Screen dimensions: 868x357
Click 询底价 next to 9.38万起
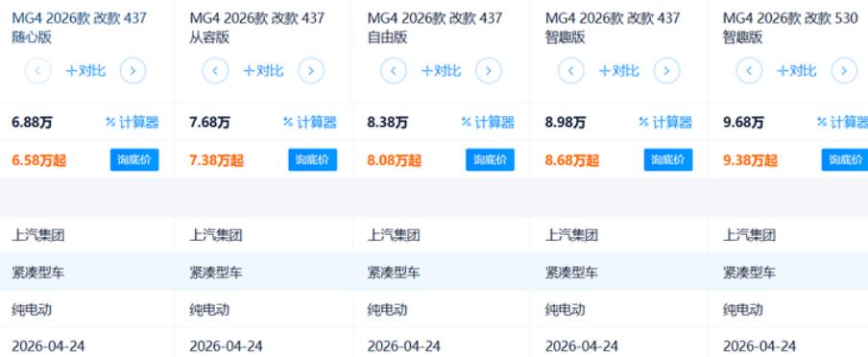pos(845,160)
